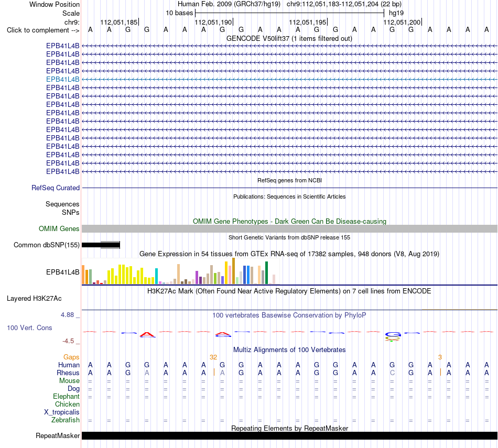Open the Layered H3K27Ac track label

tap(34, 299)
